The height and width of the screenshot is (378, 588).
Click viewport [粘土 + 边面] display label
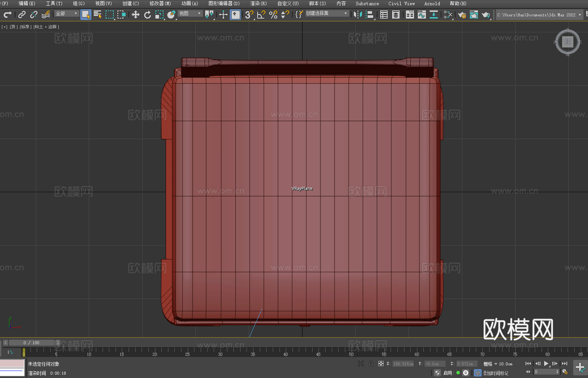click(x=46, y=27)
